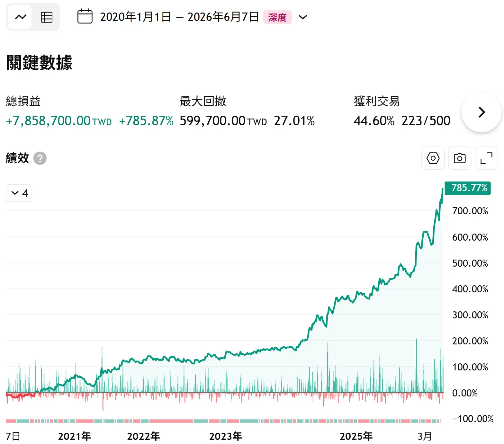504x444 pixels.
Task: Select max drawdown value 599,700.00 TWD
Action: coord(223,121)
